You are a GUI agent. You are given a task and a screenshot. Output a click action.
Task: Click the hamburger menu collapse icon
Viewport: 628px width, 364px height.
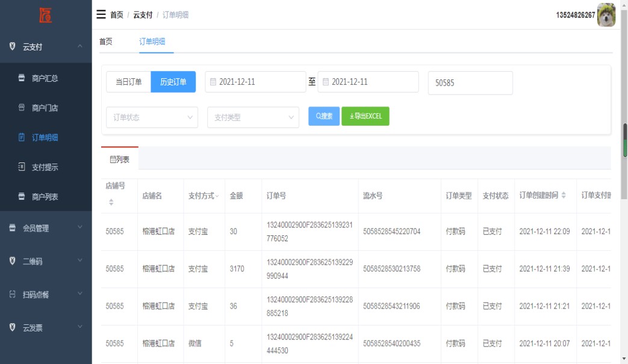click(x=101, y=14)
